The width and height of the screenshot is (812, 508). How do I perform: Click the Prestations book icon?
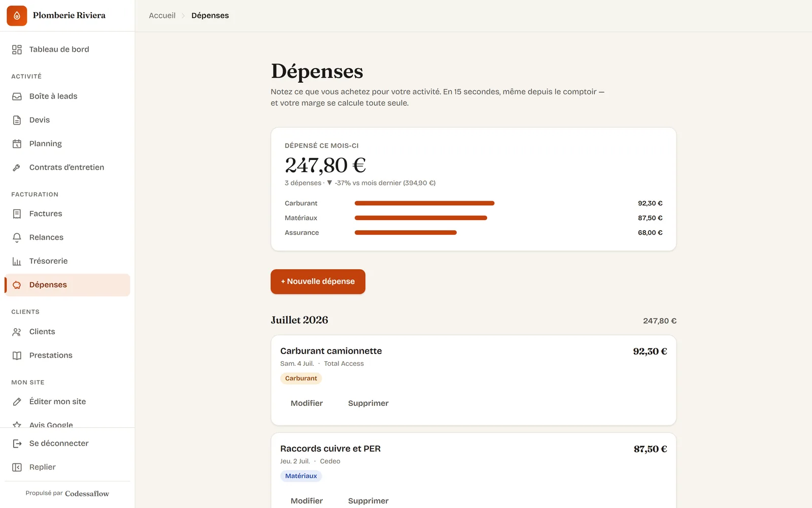(x=17, y=356)
